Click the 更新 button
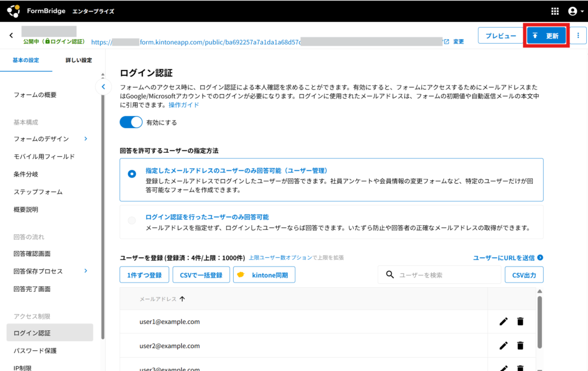The image size is (588, 371). click(546, 36)
